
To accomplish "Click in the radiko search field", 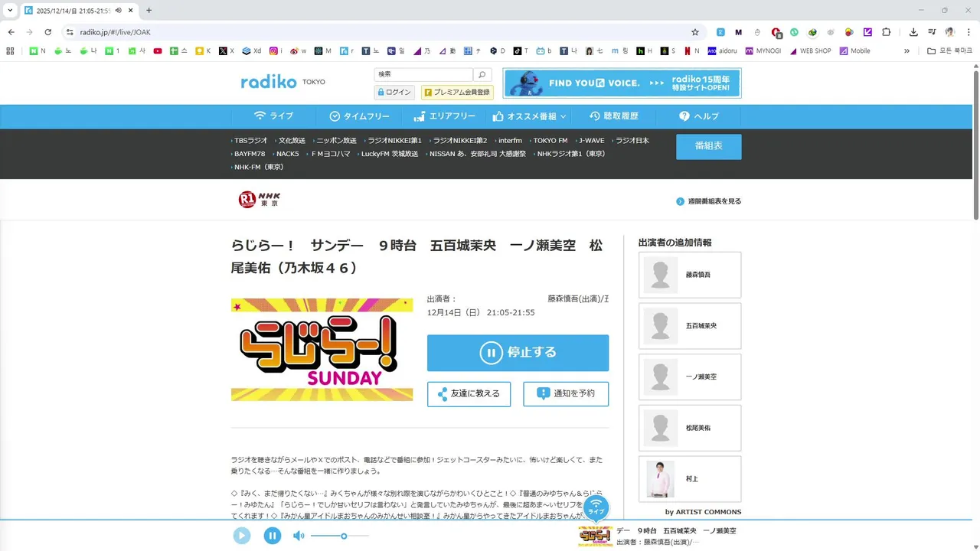I will click(423, 74).
